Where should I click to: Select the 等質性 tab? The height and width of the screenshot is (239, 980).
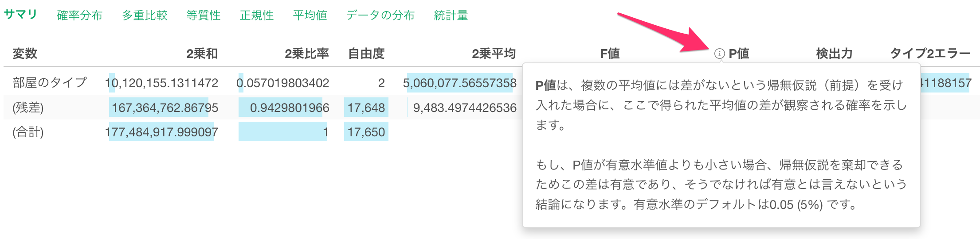[x=204, y=15]
